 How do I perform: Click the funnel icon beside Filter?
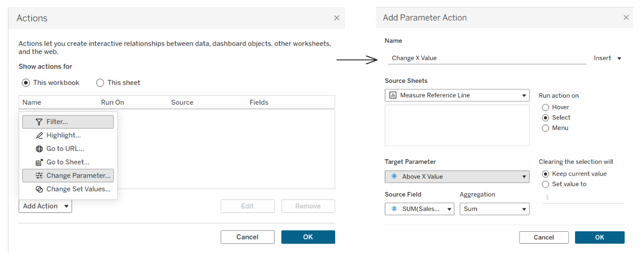39,122
